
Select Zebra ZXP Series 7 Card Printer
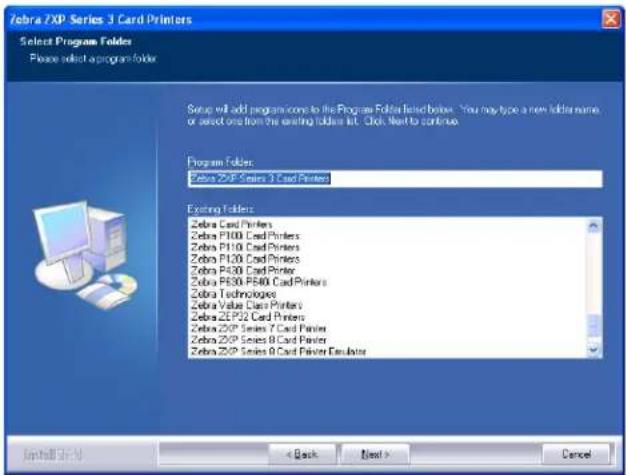[x=259, y=329]
